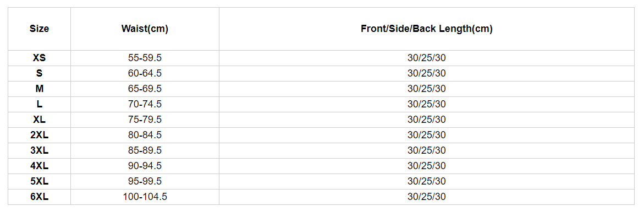Select the 4XL size row label
The height and width of the screenshot is (211, 644).
point(40,166)
